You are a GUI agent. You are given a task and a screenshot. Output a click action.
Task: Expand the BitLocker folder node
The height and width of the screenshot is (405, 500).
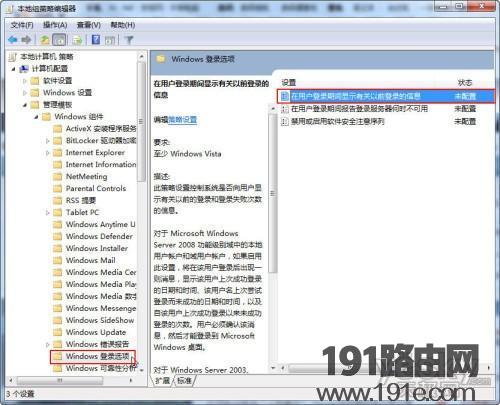coord(48,141)
